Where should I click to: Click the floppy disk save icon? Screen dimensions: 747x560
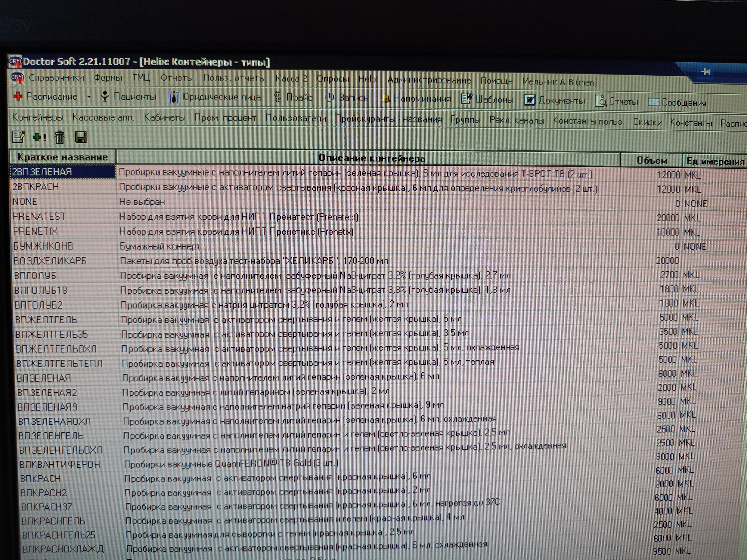[x=81, y=137]
